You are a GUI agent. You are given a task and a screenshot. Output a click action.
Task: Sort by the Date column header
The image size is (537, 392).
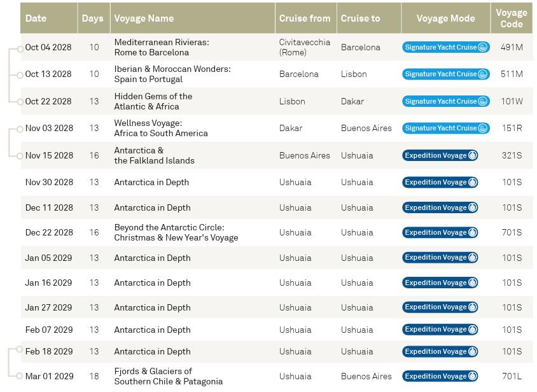point(49,18)
